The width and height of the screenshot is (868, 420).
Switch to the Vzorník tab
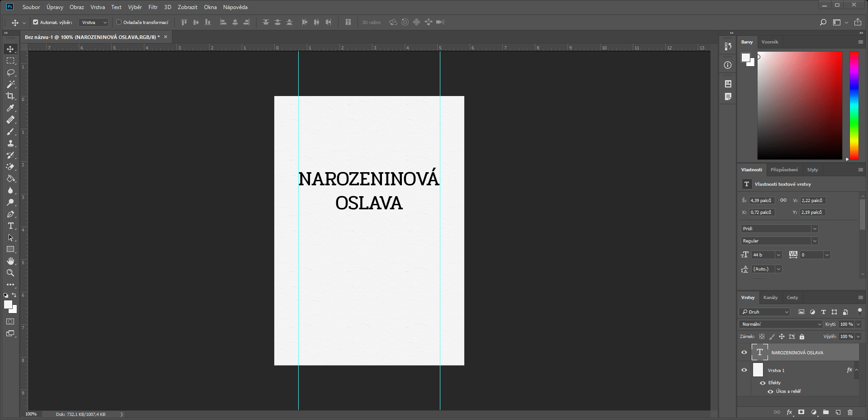(x=770, y=42)
